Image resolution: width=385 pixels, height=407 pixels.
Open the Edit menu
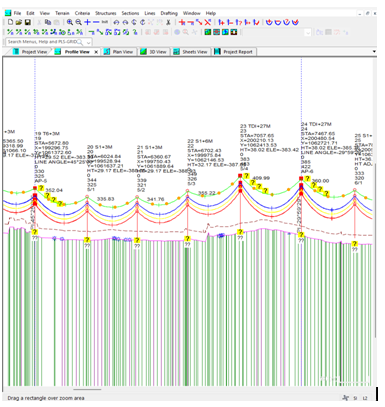click(x=31, y=13)
